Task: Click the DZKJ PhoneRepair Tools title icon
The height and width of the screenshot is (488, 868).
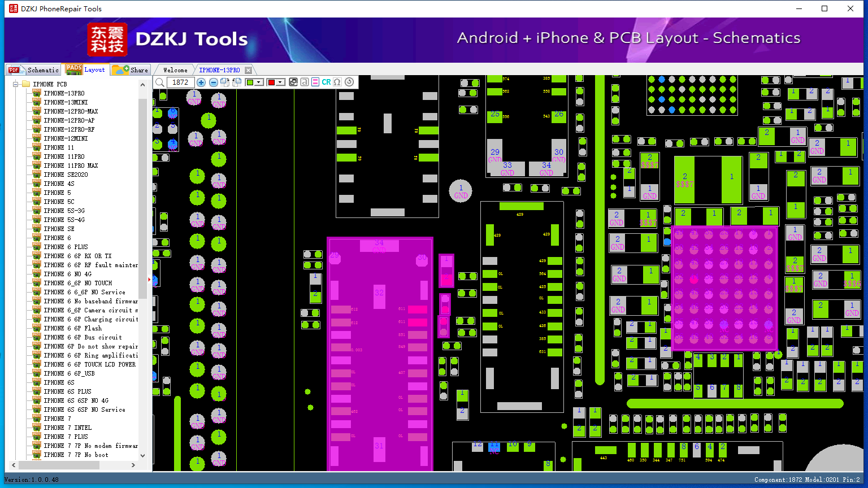Action: pyautogui.click(x=13, y=8)
